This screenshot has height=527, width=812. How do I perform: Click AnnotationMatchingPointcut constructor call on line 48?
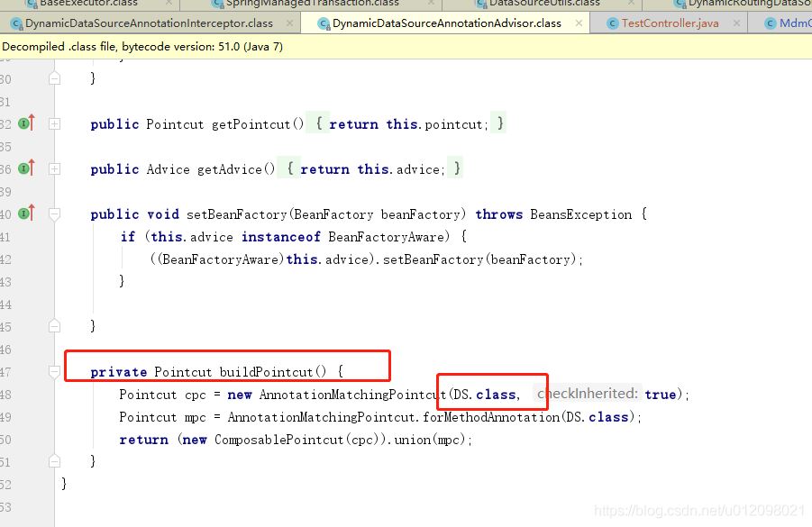pyautogui.click(x=352, y=395)
